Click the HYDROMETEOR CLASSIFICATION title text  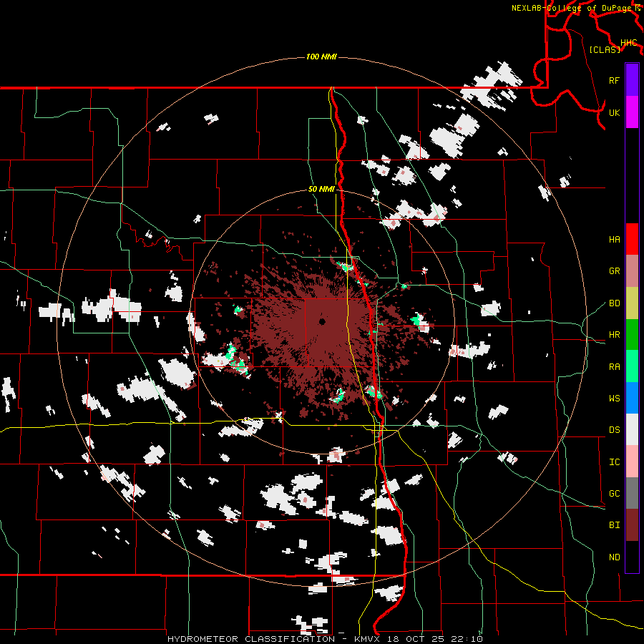pos(251,639)
